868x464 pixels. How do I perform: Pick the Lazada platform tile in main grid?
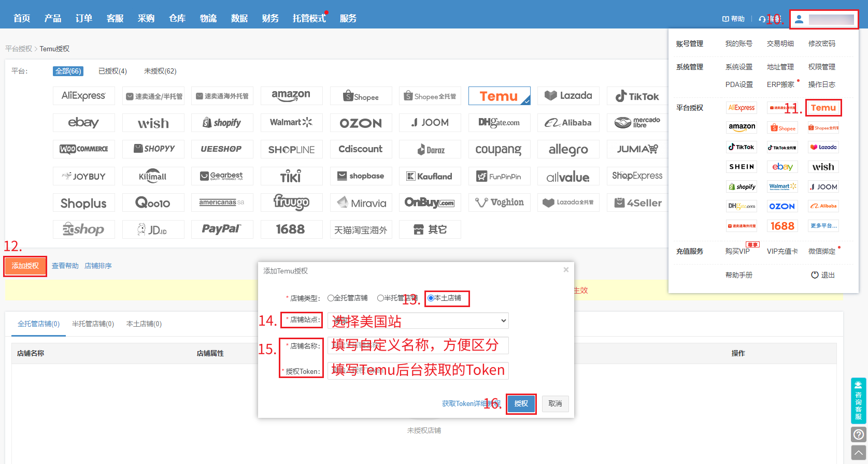(568, 96)
